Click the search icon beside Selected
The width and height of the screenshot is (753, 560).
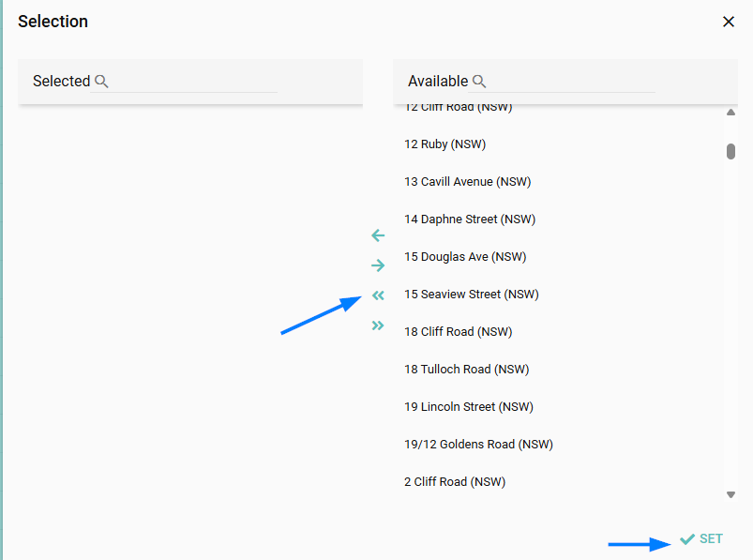[102, 82]
